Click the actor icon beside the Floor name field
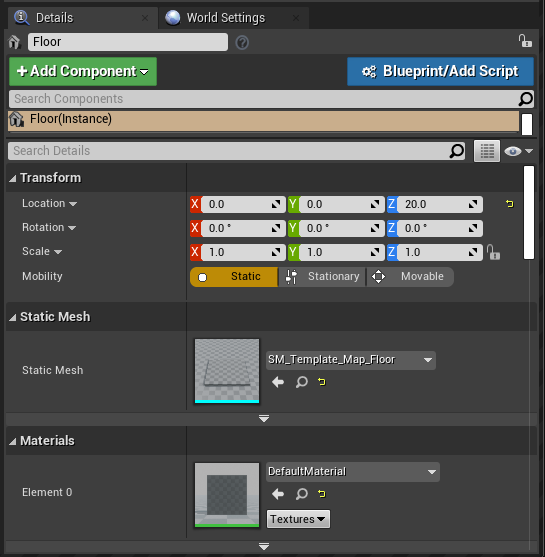Image resolution: width=545 pixels, height=557 pixels. 15,42
